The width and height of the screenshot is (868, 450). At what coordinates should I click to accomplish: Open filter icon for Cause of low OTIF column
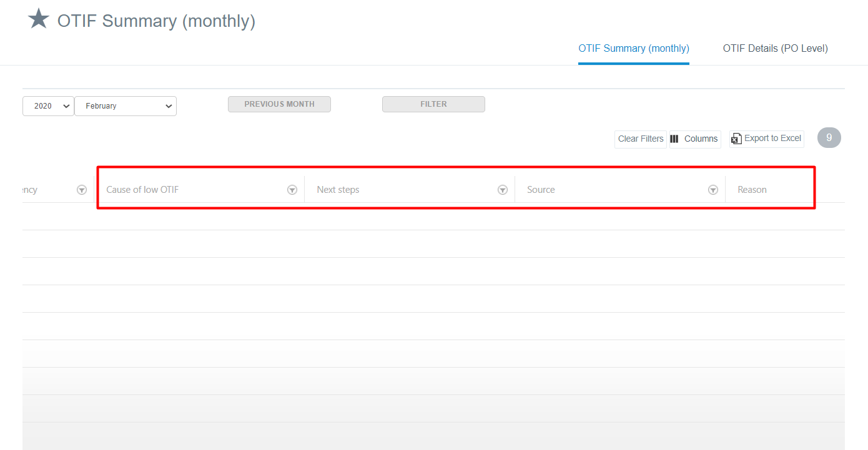(x=292, y=190)
